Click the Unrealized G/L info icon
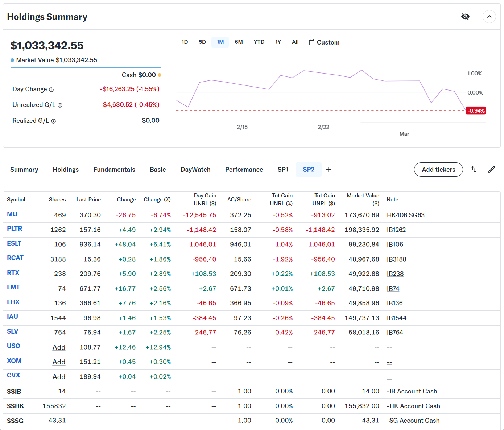Screen dimensions: 504x430 [60, 105]
